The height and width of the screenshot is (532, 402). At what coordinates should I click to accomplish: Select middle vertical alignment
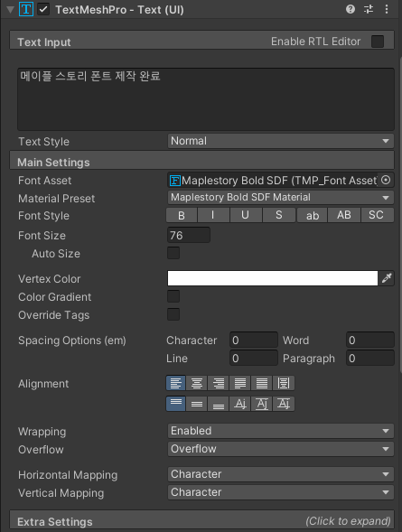coord(197,404)
